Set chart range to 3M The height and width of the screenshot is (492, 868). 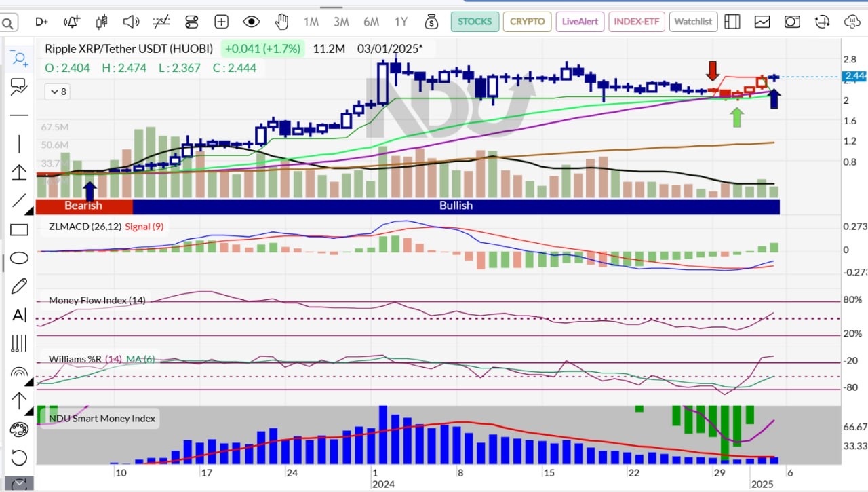341,22
